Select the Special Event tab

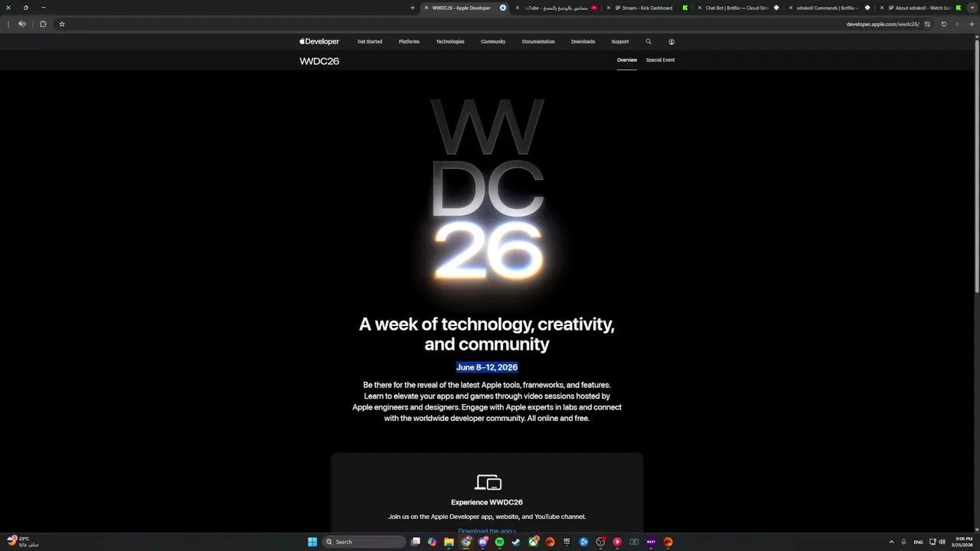(660, 60)
